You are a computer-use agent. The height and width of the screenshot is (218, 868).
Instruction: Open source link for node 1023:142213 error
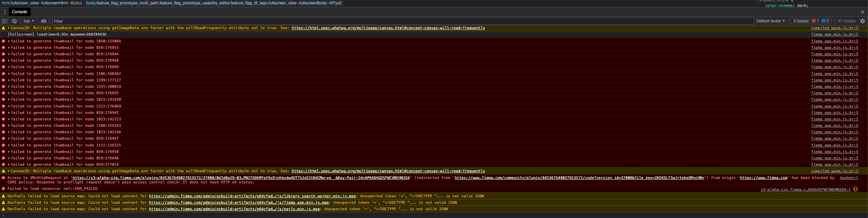[834, 119]
